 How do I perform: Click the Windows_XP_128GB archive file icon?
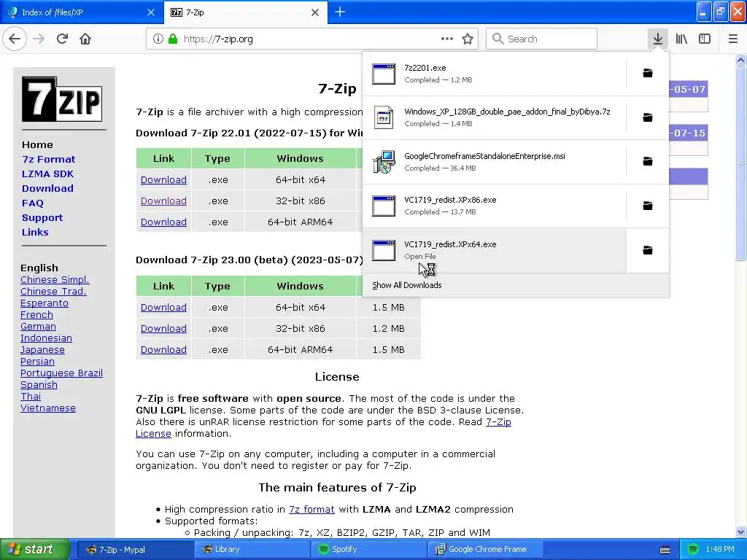click(384, 117)
